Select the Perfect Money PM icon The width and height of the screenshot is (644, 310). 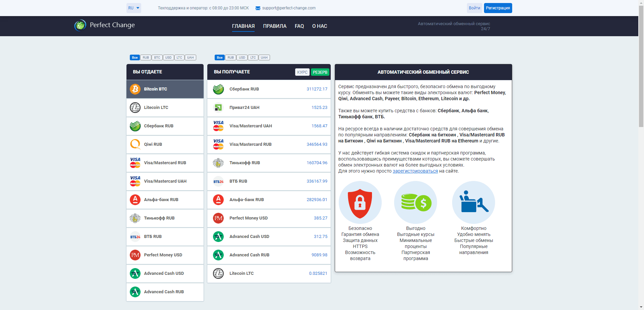135,255
